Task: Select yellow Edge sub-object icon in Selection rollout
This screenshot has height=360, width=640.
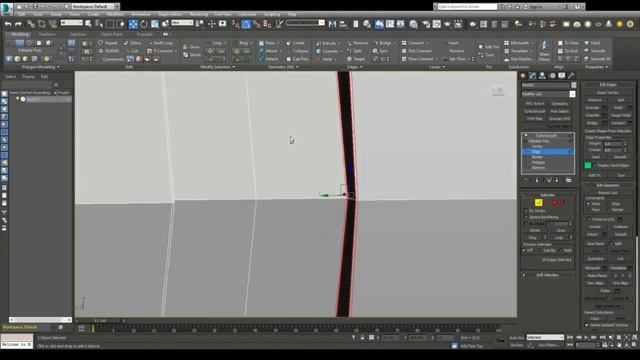Action: [x=539, y=202]
